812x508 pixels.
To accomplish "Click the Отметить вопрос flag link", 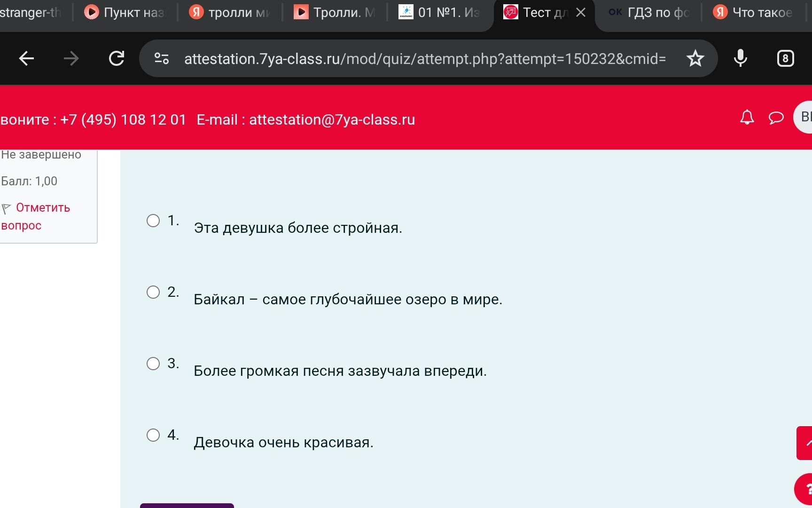I will click(x=36, y=216).
